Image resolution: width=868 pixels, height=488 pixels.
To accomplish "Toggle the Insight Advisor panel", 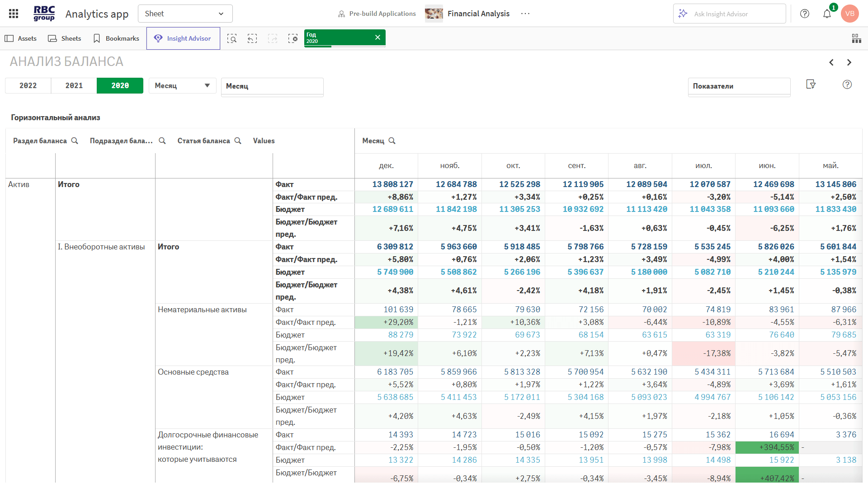I will point(183,38).
